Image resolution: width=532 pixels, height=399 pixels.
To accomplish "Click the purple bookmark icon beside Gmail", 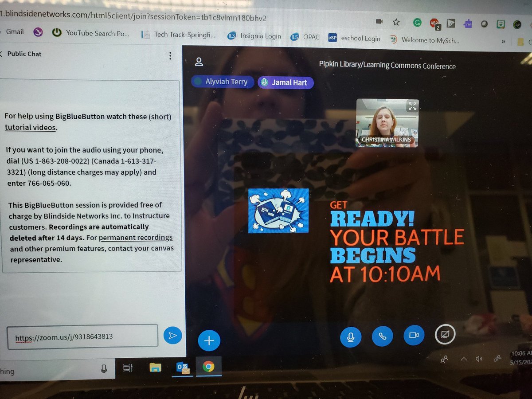I will (38, 32).
